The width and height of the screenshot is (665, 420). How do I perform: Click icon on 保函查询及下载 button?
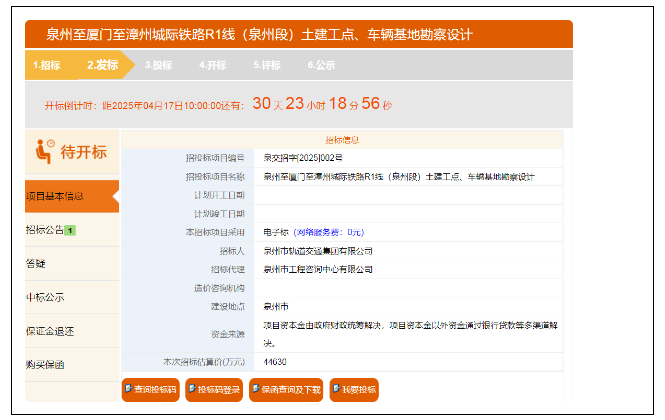coord(256,389)
